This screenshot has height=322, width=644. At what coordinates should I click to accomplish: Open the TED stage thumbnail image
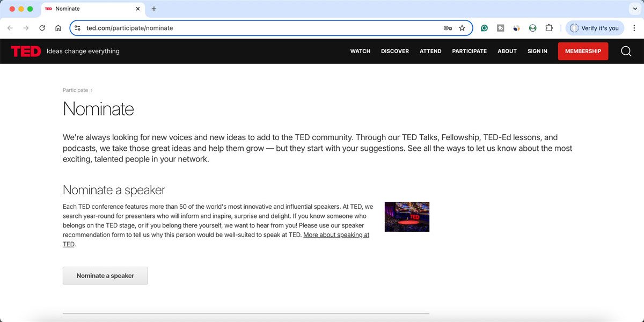[x=407, y=217]
